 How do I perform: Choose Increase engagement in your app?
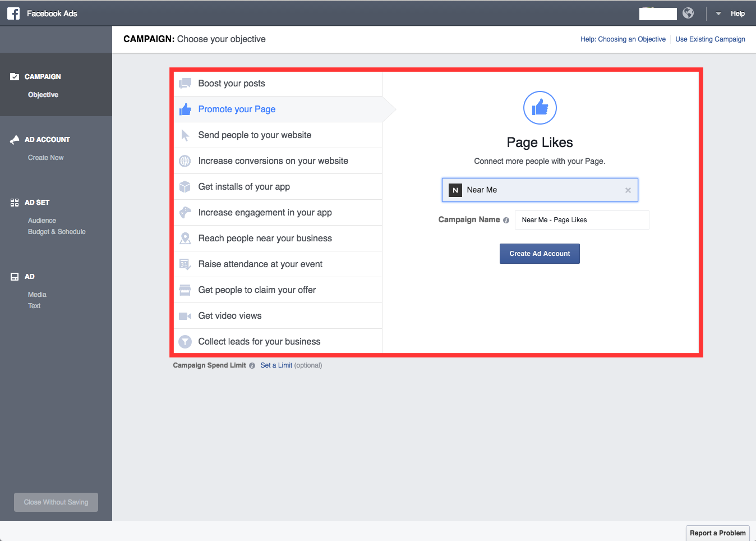point(278,213)
